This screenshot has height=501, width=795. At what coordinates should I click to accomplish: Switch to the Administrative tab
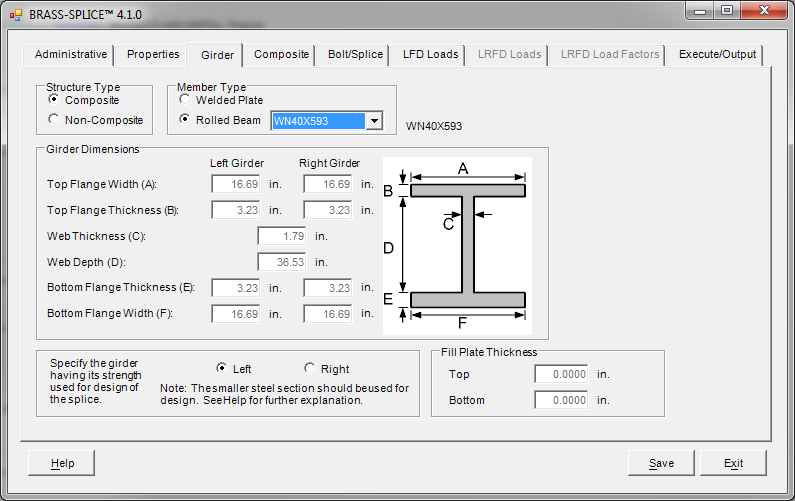tap(68, 54)
